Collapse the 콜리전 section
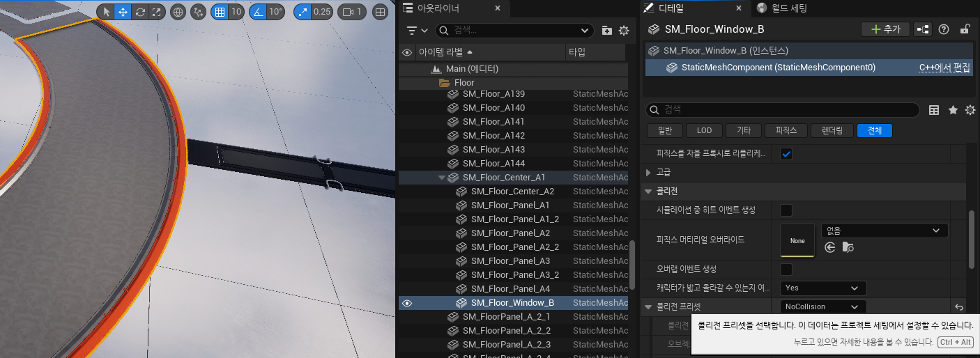The height and width of the screenshot is (358, 980). (x=649, y=191)
